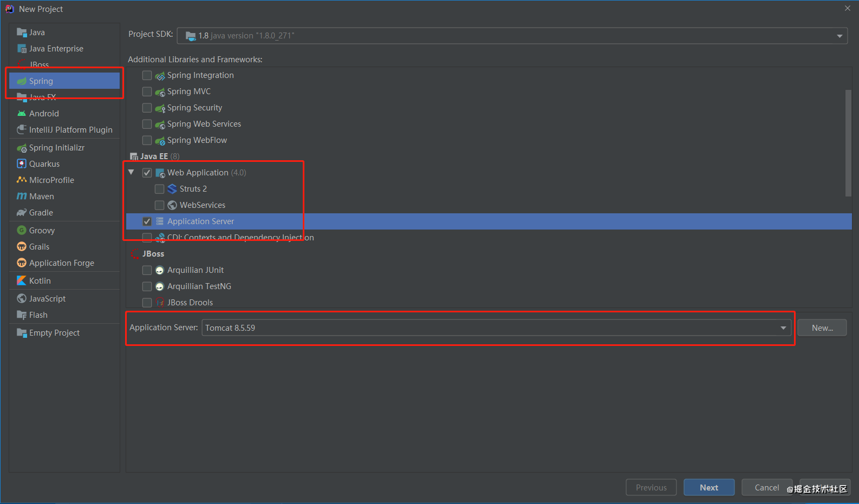Select Groovy project type label
859x504 pixels.
tap(42, 230)
